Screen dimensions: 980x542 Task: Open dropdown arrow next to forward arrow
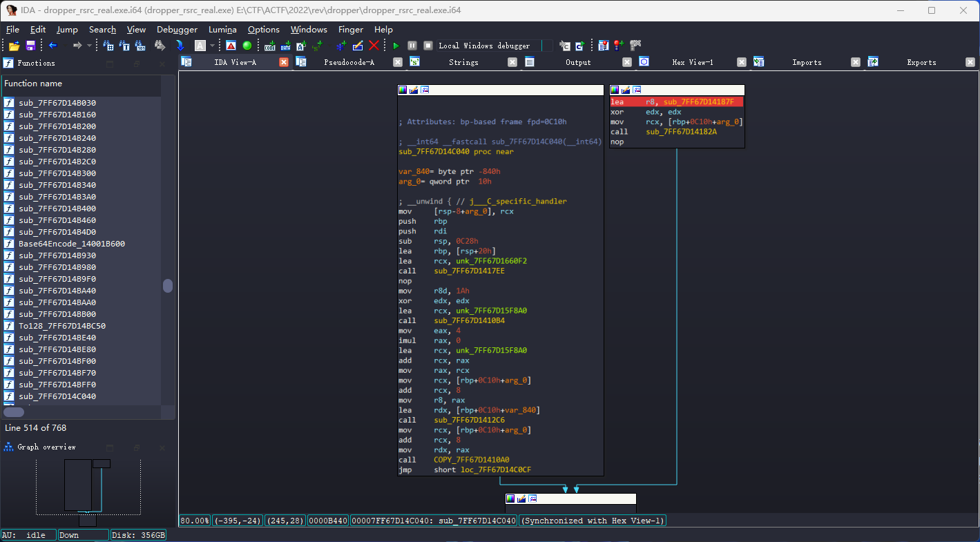90,46
